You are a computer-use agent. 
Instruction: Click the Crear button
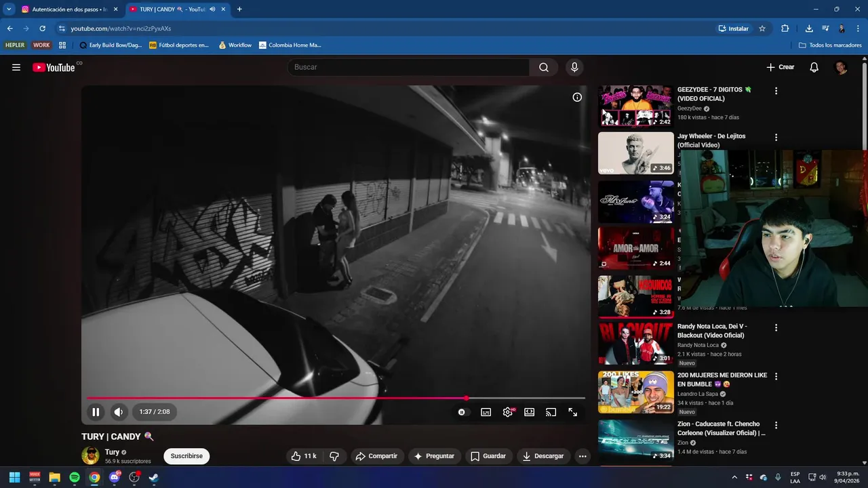pyautogui.click(x=781, y=67)
